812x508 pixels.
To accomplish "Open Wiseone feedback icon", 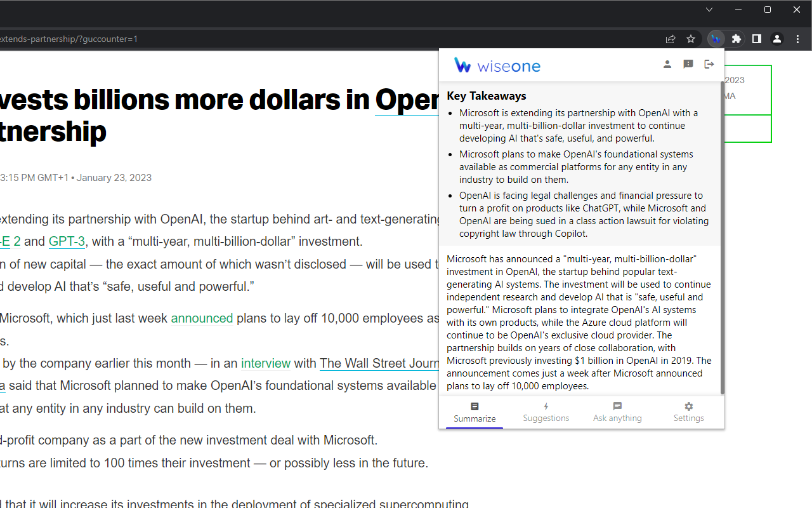I will pyautogui.click(x=688, y=64).
